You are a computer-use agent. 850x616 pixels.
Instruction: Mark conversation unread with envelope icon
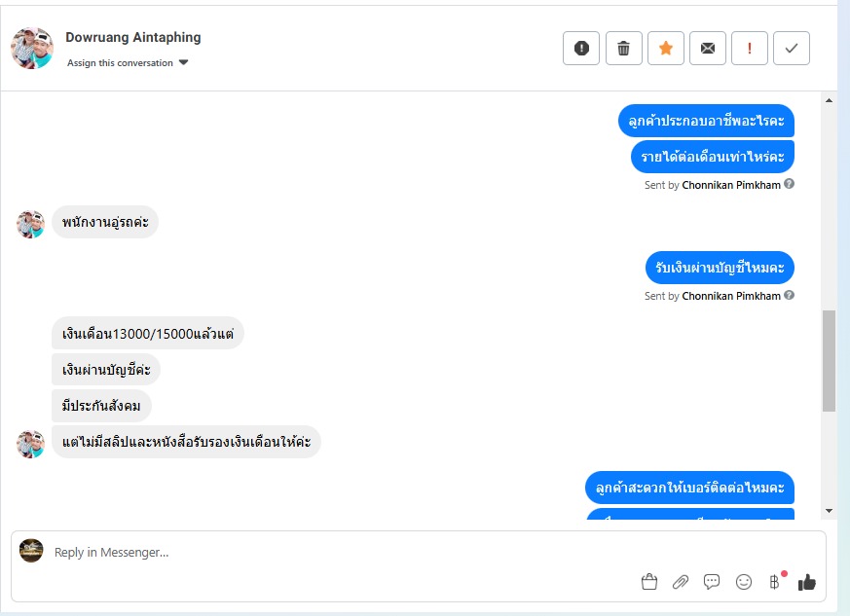pos(708,48)
